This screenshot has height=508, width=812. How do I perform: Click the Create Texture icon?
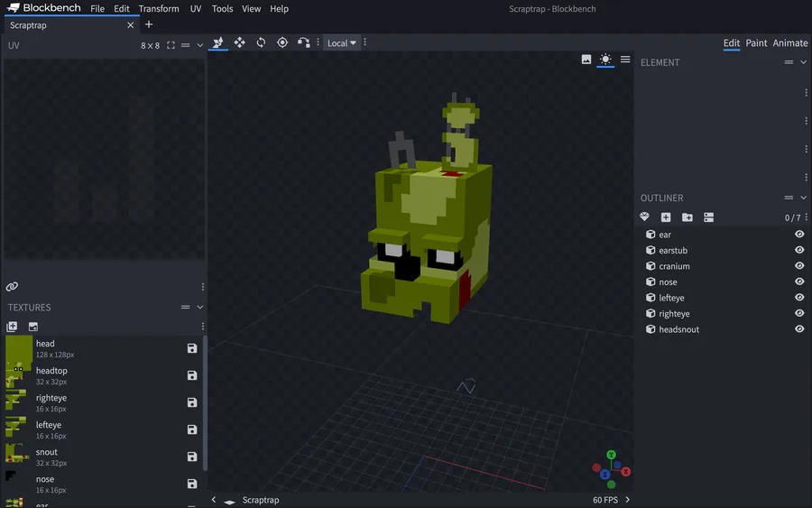tap(33, 327)
